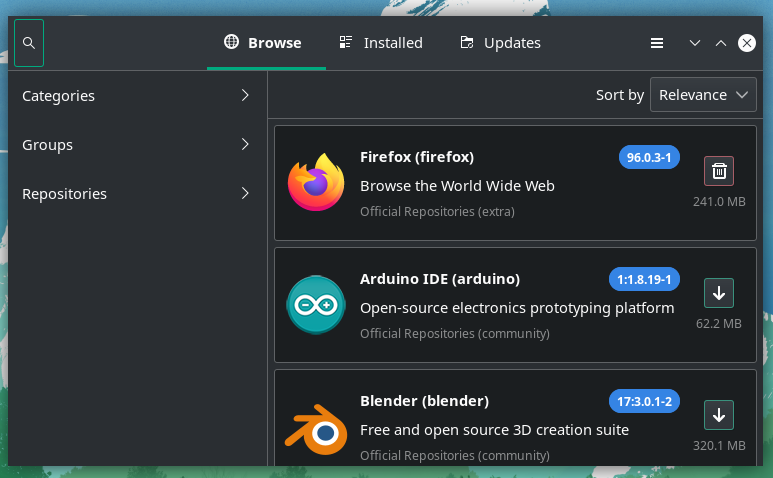Expand the Categories section
The width and height of the screenshot is (773, 478).
coord(138,96)
